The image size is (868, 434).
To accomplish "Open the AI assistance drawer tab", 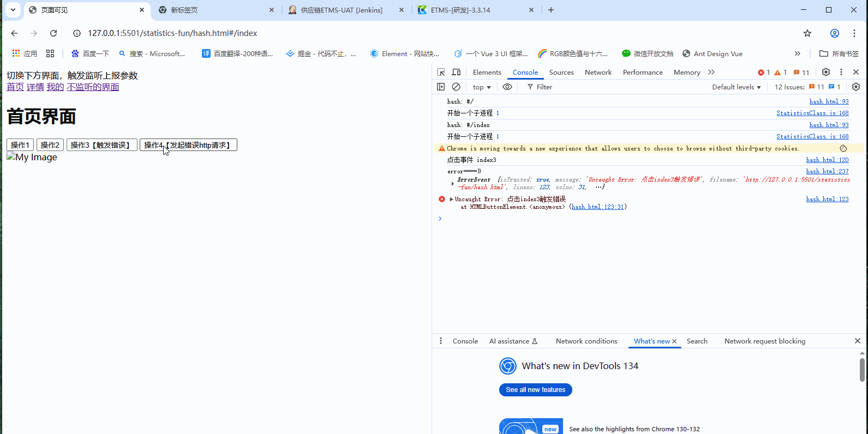I will (x=513, y=341).
